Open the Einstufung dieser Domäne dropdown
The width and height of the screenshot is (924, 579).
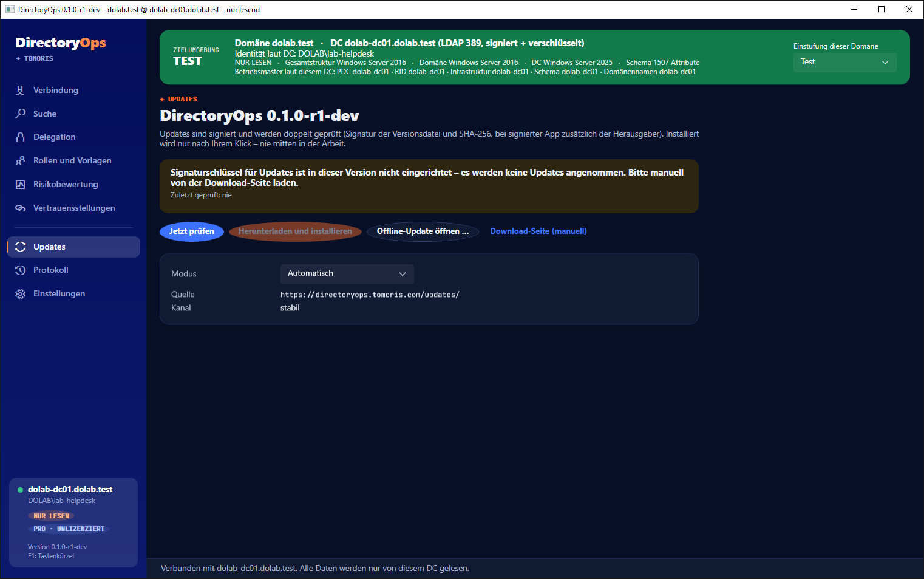tap(844, 62)
